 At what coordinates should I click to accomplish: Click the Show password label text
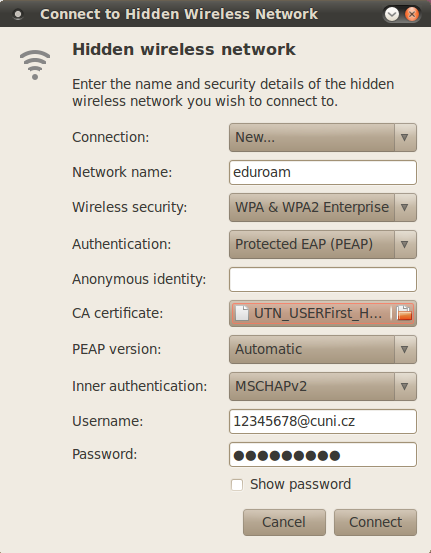click(301, 485)
